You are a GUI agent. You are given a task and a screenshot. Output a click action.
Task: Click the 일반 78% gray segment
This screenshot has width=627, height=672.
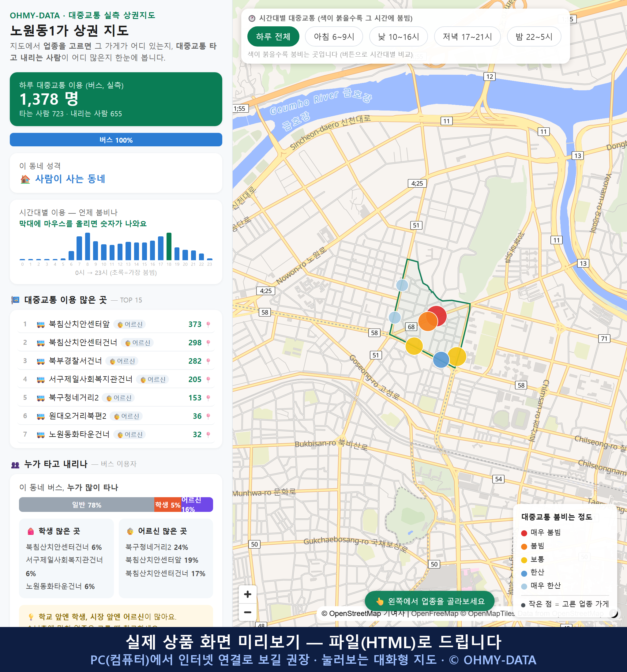click(x=87, y=504)
